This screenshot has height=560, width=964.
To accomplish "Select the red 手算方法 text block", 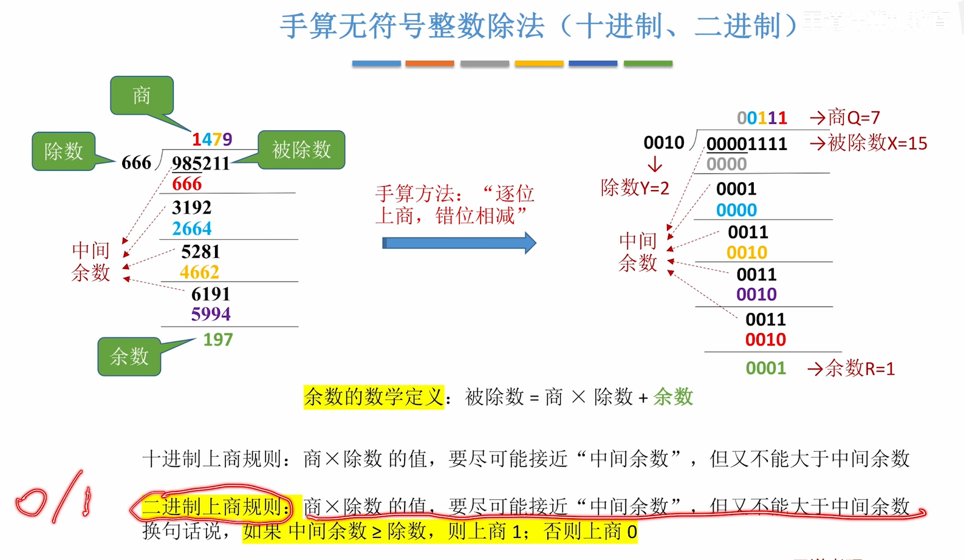I will point(454,205).
